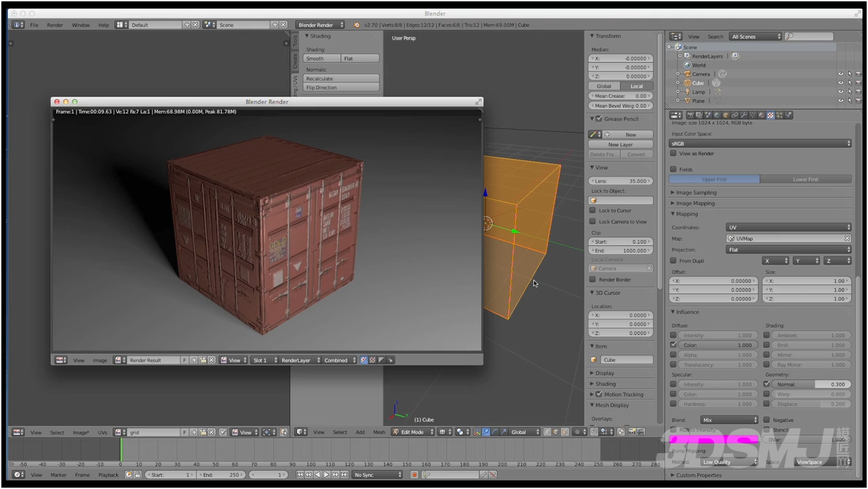Toggle Camera renderability icon in the outliner
The height and width of the screenshot is (489, 868).
(859, 74)
